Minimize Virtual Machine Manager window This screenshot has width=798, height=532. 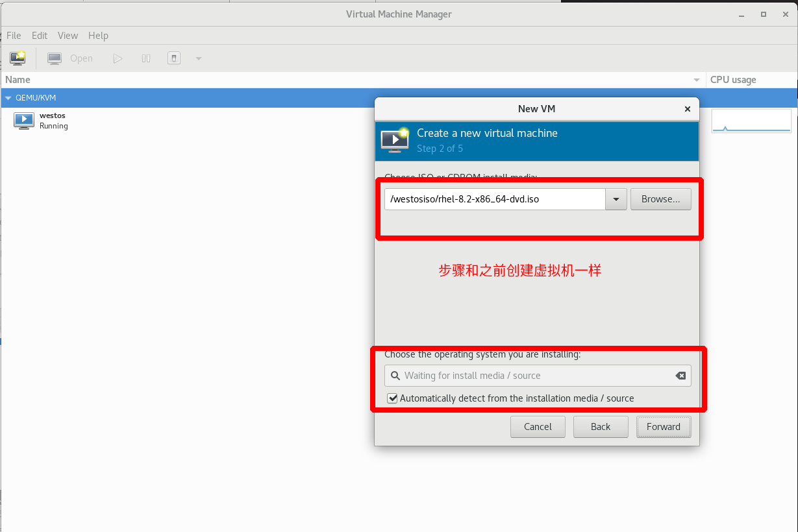[741, 14]
